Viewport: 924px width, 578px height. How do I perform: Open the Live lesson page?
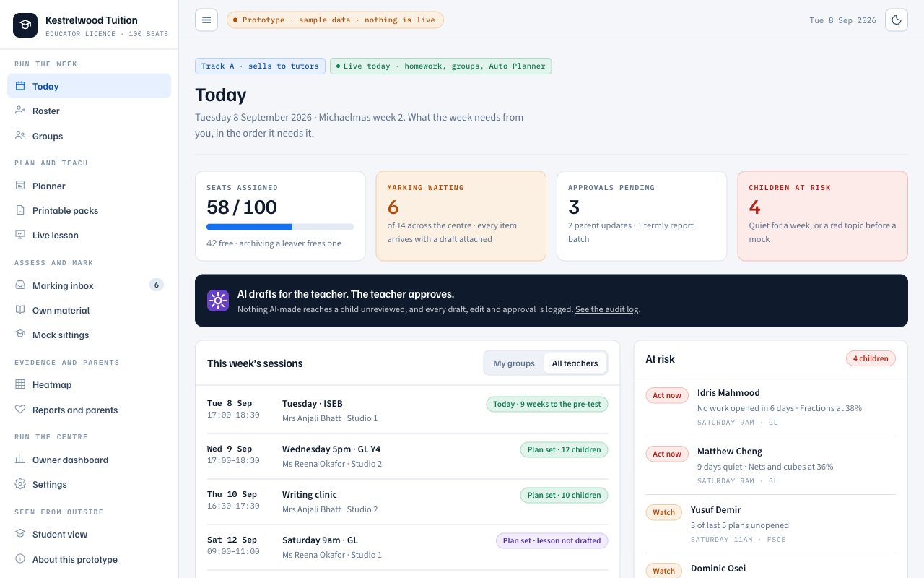point(89,235)
